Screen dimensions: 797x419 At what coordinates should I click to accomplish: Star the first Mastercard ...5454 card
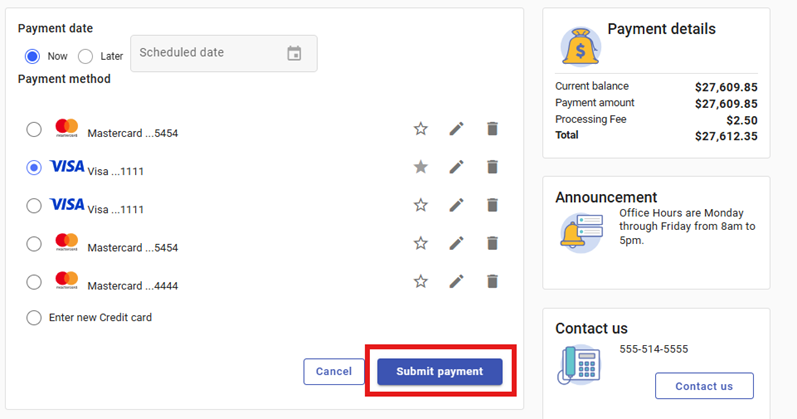coord(421,129)
